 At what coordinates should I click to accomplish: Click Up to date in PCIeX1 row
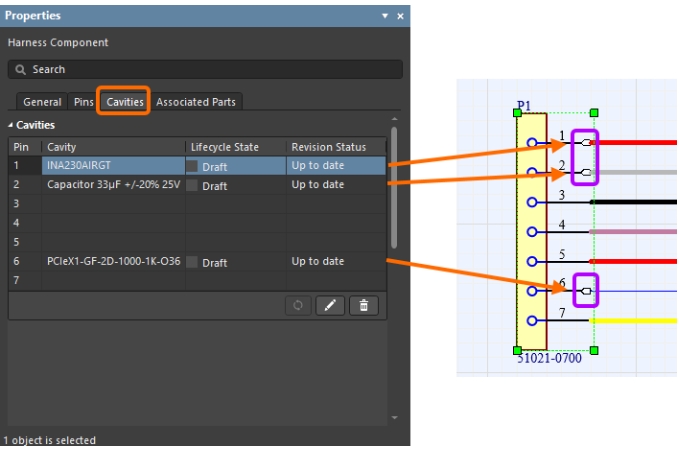pos(318,261)
